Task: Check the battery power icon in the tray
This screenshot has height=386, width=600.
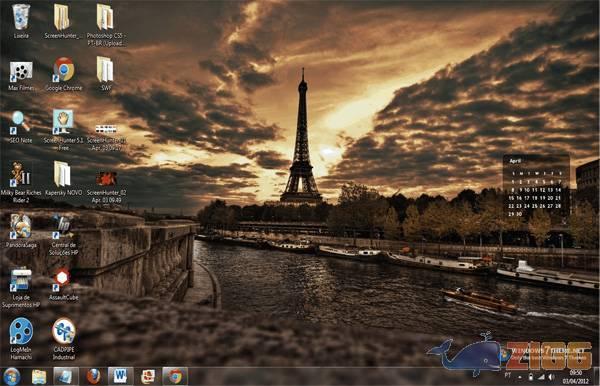Action: [530, 377]
